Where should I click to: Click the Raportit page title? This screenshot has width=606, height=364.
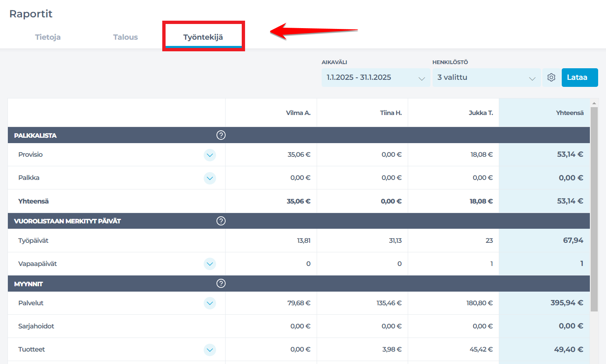[x=31, y=14]
